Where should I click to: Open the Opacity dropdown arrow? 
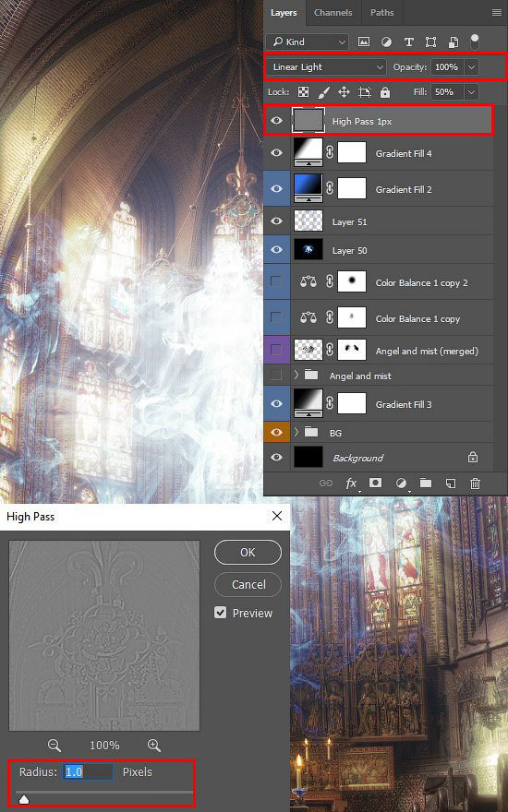coord(472,66)
